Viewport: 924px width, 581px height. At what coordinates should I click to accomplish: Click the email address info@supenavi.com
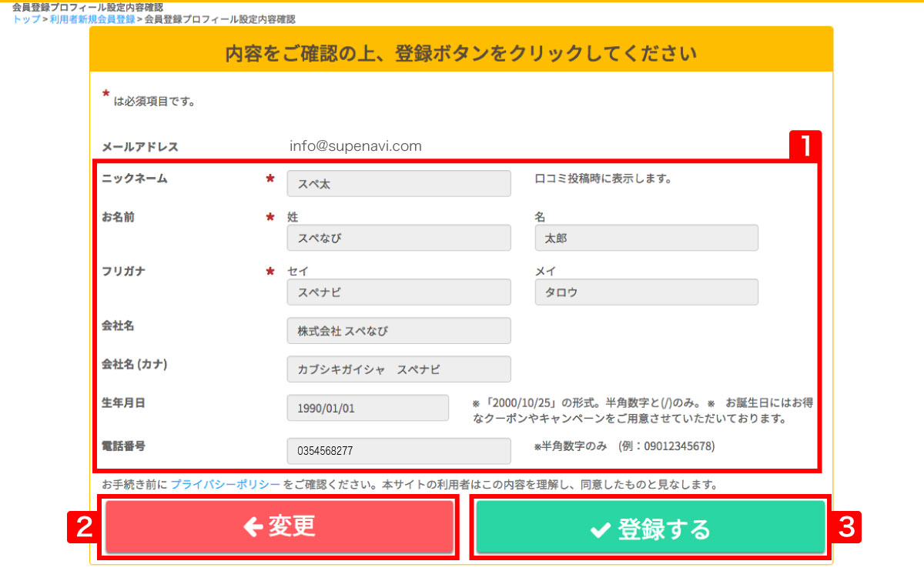pyautogui.click(x=355, y=145)
